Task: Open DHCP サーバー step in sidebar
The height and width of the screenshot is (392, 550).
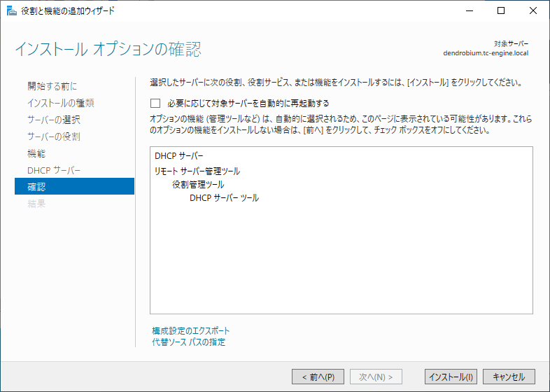Action: click(54, 170)
